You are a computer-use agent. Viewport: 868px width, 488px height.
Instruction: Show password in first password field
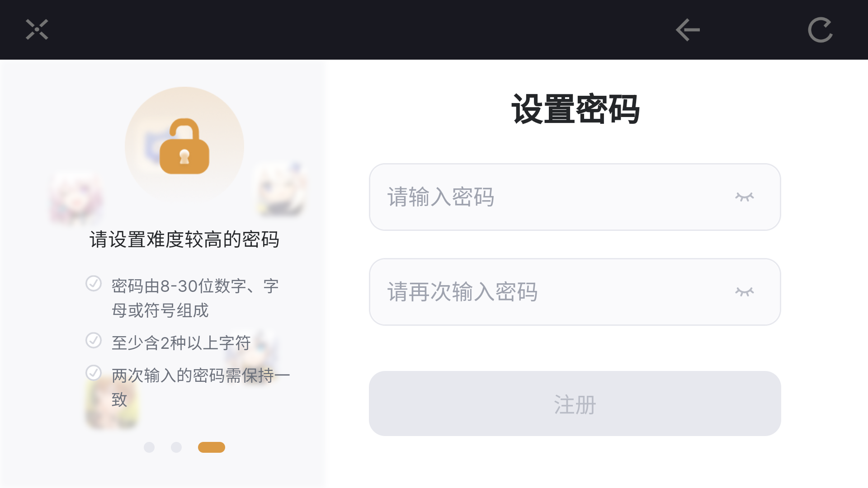click(744, 197)
